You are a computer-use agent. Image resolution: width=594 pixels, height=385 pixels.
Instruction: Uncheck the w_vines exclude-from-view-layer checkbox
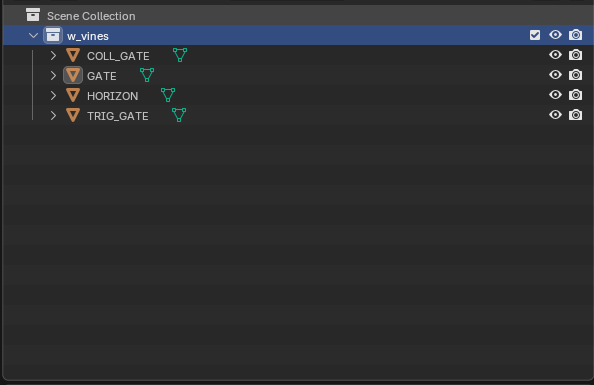[535, 35]
